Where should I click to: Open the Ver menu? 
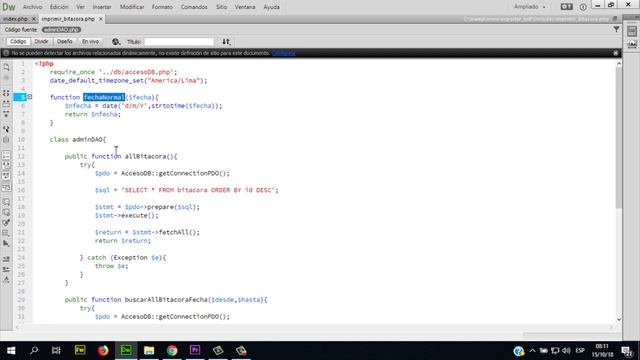click(x=80, y=7)
